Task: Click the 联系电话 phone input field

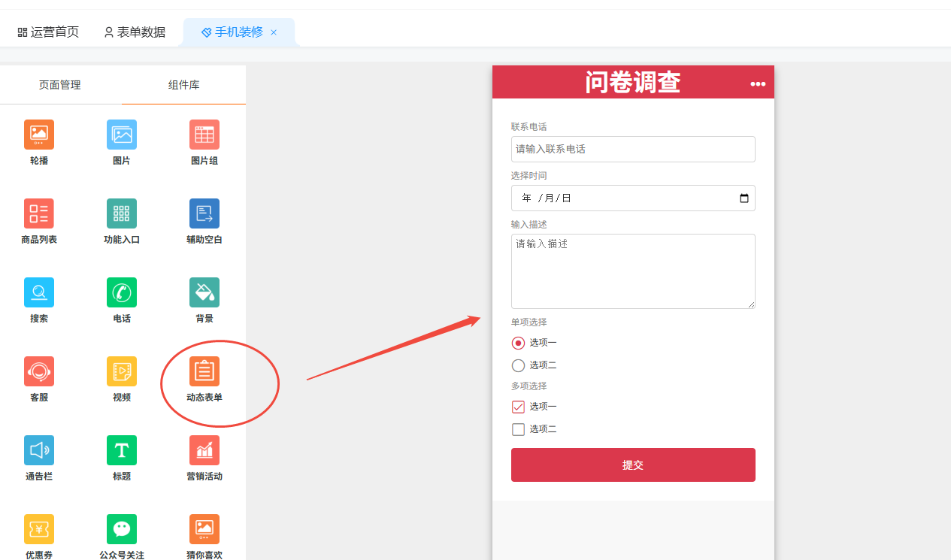Action: pyautogui.click(x=633, y=149)
